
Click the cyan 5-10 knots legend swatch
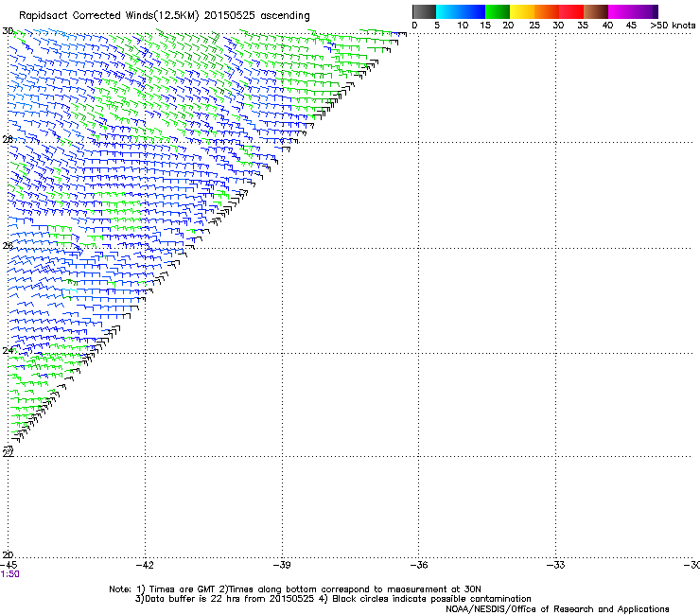(x=448, y=11)
